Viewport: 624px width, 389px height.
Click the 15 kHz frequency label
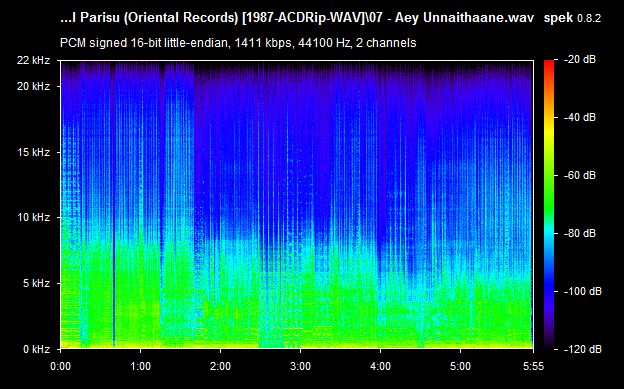click(33, 152)
